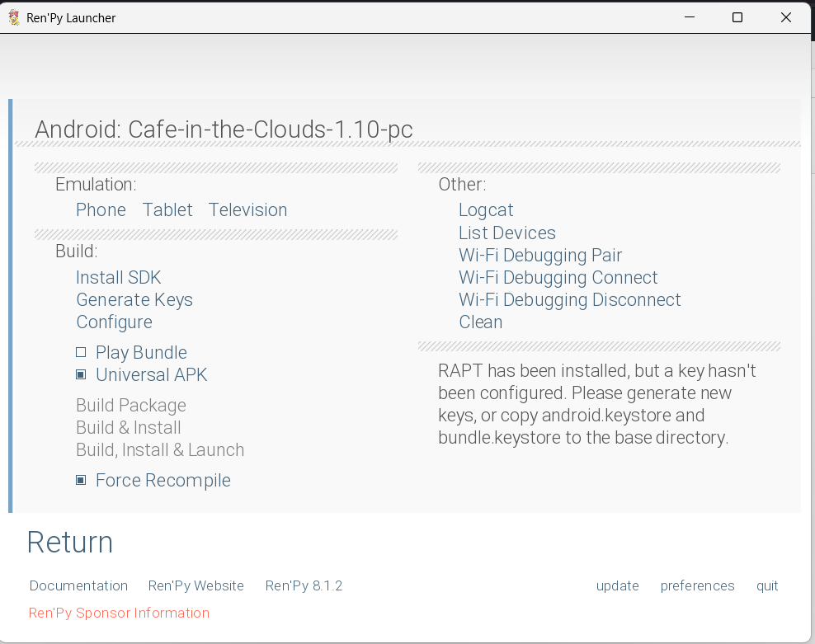Quit the Ren'Py launcher
The height and width of the screenshot is (644, 815).
coord(767,585)
